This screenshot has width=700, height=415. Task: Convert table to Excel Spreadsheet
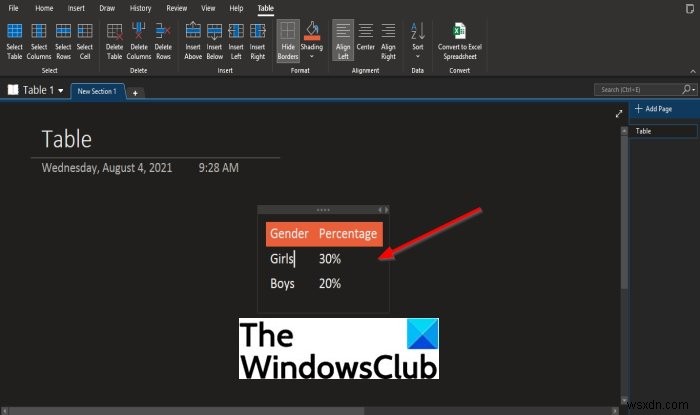click(460, 42)
